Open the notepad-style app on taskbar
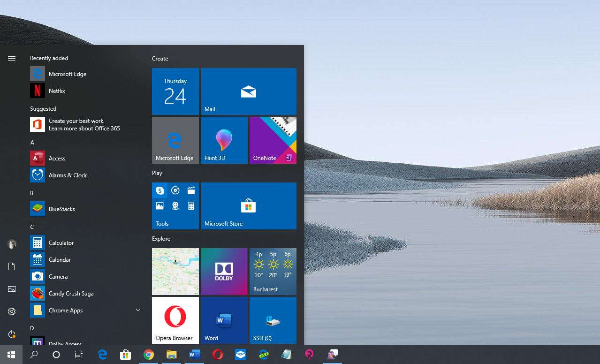This screenshot has height=364, width=600. coord(287,355)
